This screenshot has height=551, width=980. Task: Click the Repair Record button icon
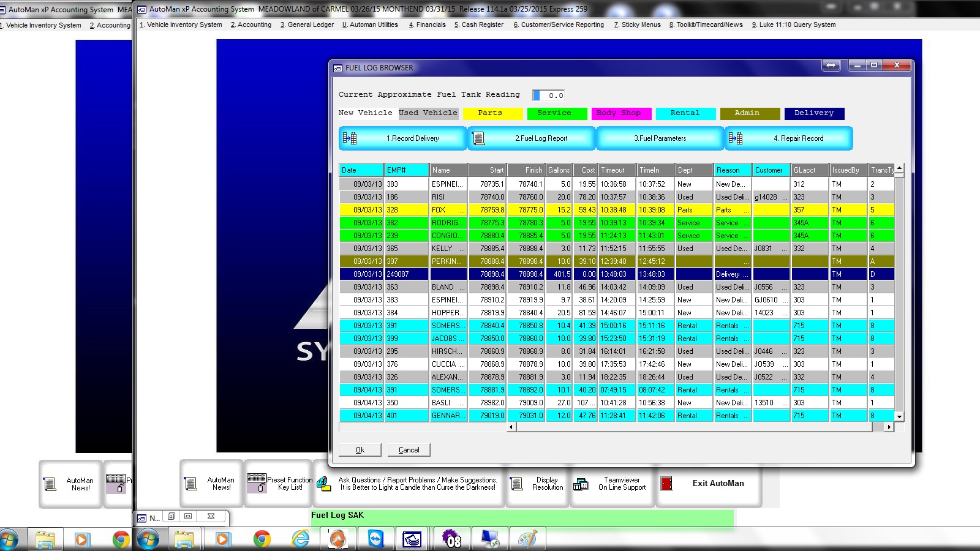pos(735,138)
